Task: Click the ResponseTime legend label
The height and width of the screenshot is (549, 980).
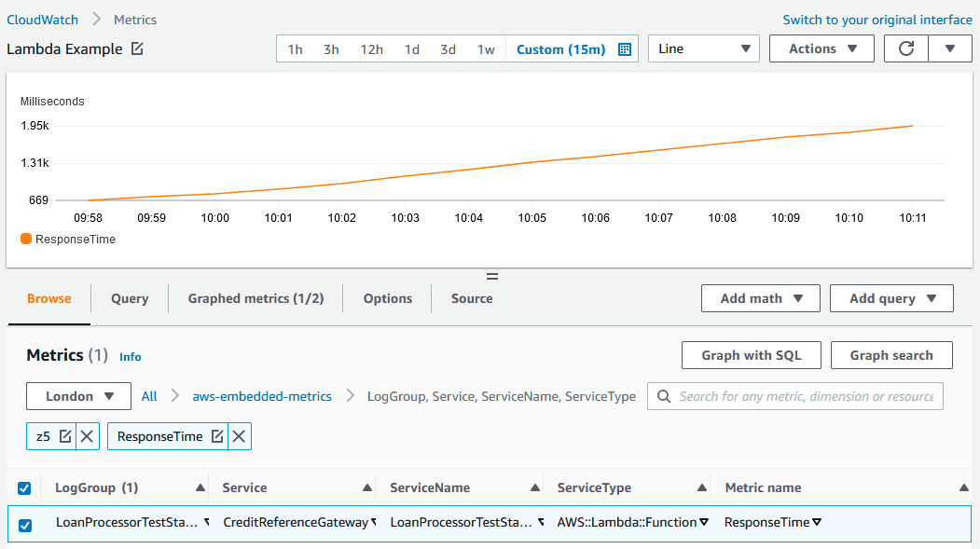Action: coord(75,240)
